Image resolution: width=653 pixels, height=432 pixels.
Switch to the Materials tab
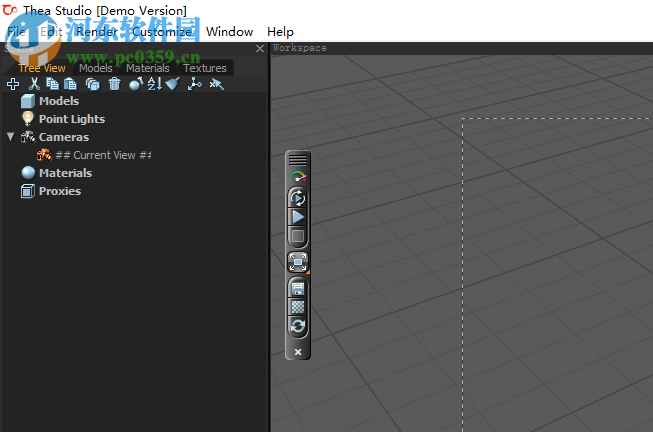coord(148,68)
